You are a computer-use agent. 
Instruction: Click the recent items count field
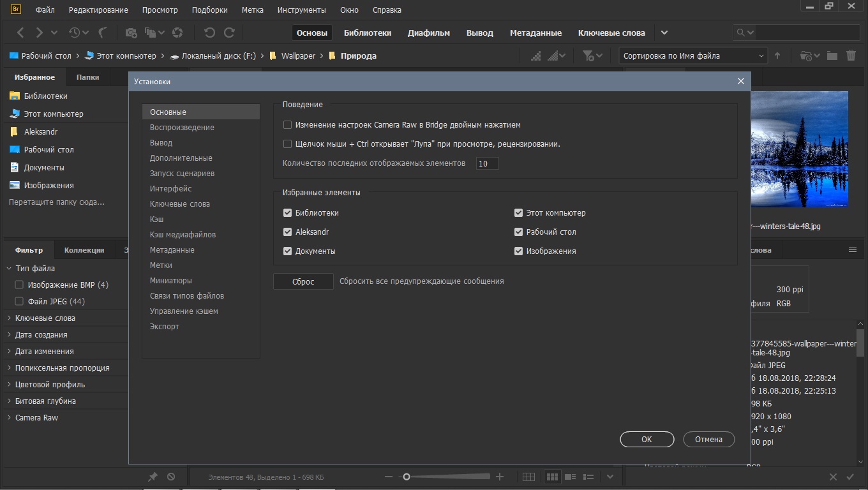pos(487,164)
